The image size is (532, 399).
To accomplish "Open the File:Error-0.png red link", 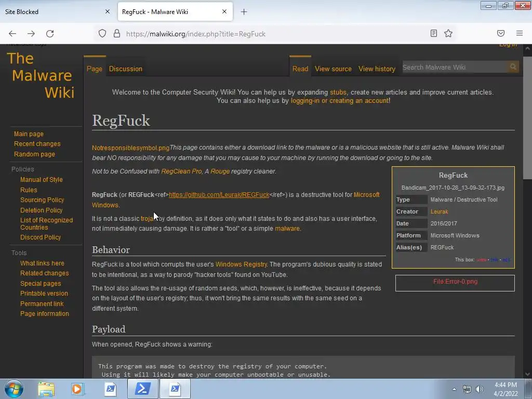I will (x=455, y=282).
